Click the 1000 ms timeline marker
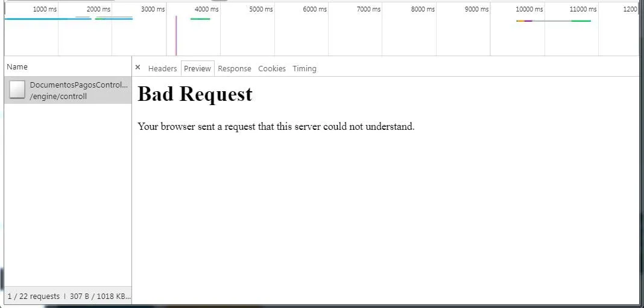Screen dimensions: 644x308 click(x=44, y=10)
